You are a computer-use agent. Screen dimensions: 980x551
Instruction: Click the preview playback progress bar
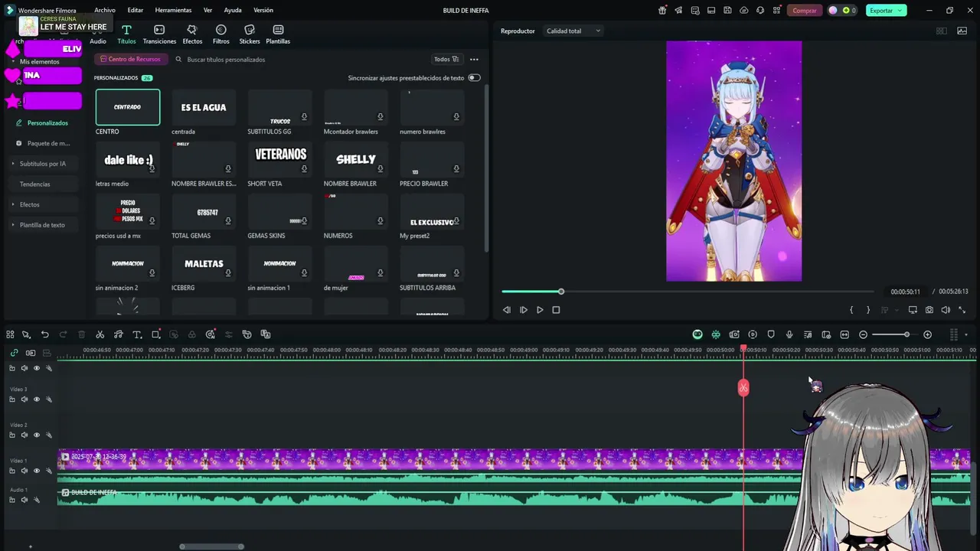pyautogui.click(x=687, y=292)
